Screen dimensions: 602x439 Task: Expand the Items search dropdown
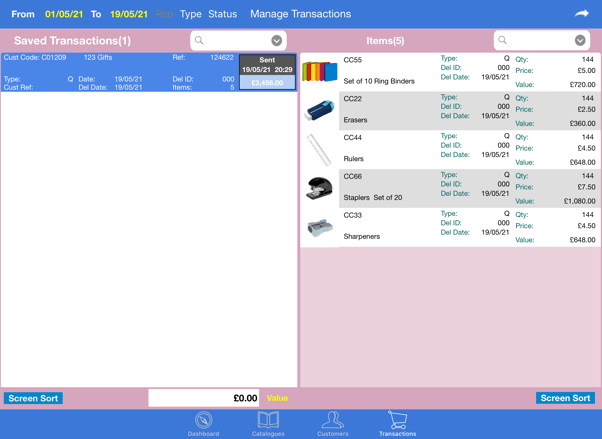click(x=580, y=41)
